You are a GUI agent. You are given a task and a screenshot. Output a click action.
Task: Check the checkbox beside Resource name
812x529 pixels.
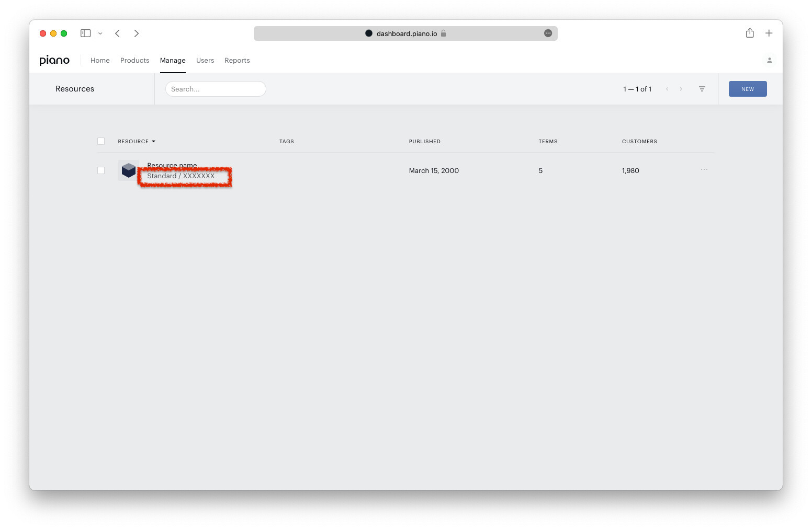[x=101, y=170]
